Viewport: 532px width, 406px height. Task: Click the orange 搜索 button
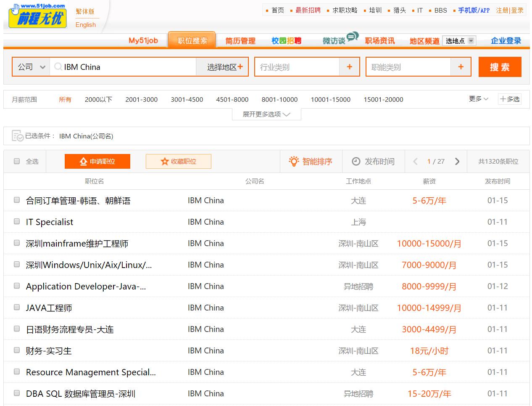coord(500,67)
